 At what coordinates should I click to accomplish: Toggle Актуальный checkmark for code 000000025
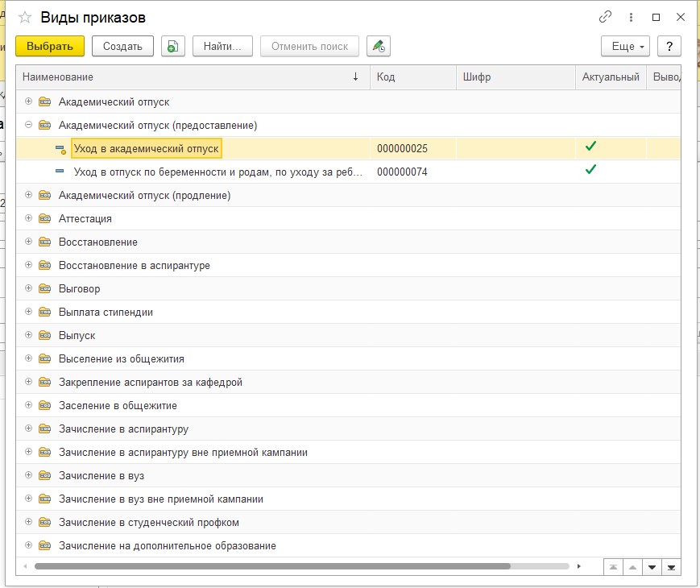click(x=590, y=146)
